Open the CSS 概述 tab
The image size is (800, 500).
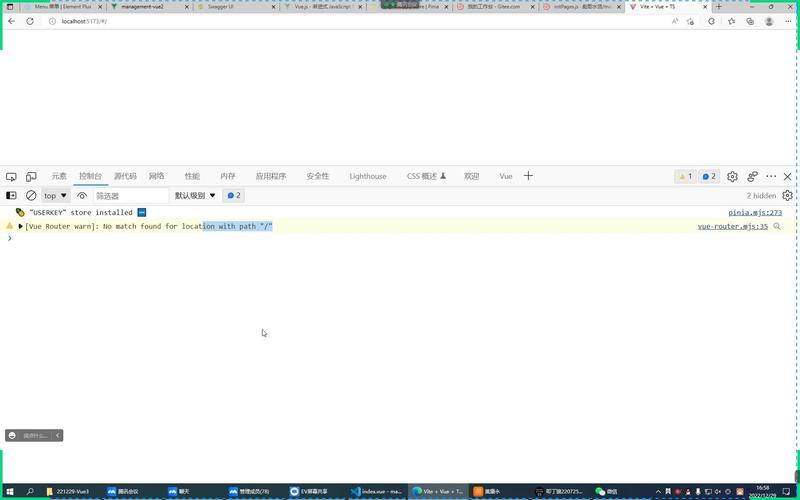pos(426,176)
